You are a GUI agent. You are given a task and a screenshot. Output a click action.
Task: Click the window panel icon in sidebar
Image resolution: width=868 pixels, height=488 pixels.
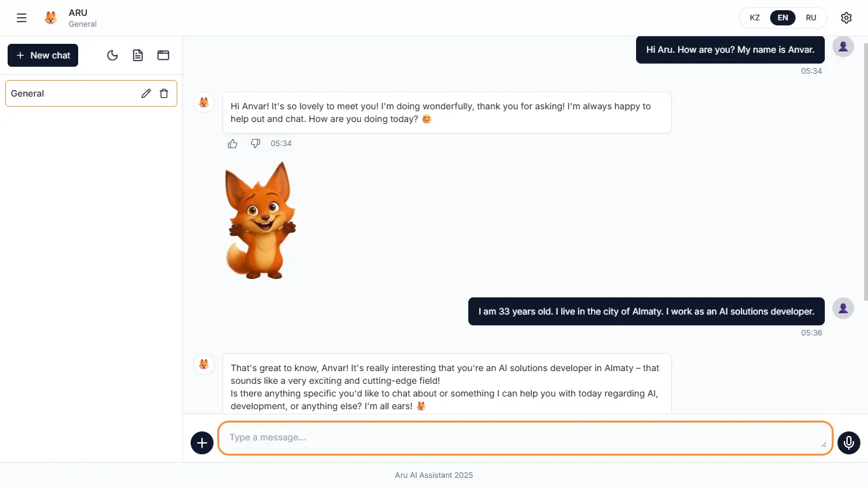click(163, 55)
